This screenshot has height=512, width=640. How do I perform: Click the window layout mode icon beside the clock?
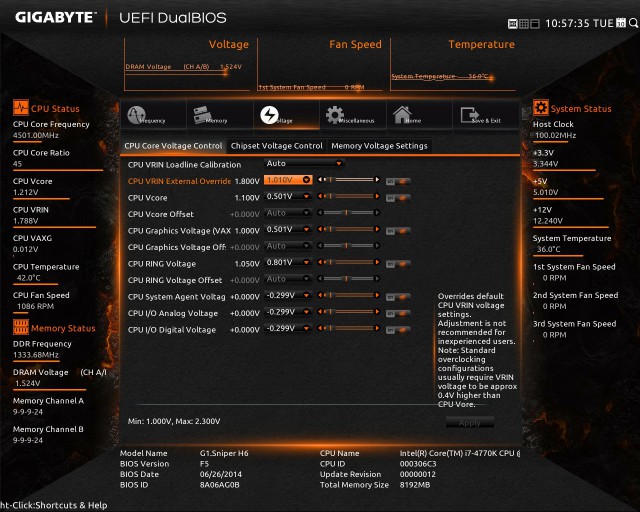click(x=535, y=24)
